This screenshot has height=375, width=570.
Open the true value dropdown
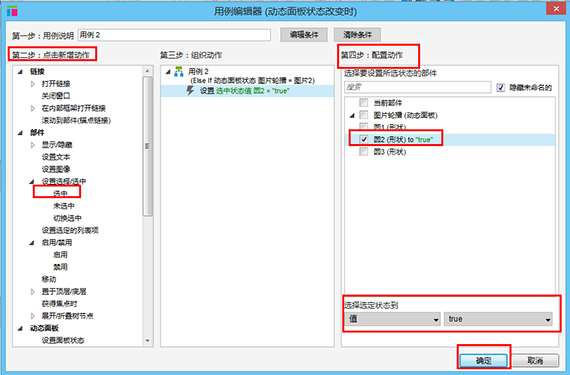pos(498,319)
